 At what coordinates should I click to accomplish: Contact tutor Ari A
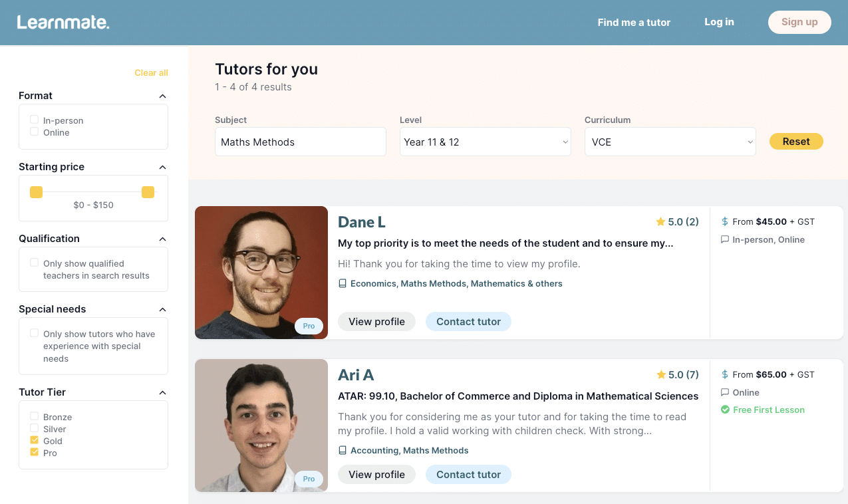pyautogui.click(x=468, y=474)
